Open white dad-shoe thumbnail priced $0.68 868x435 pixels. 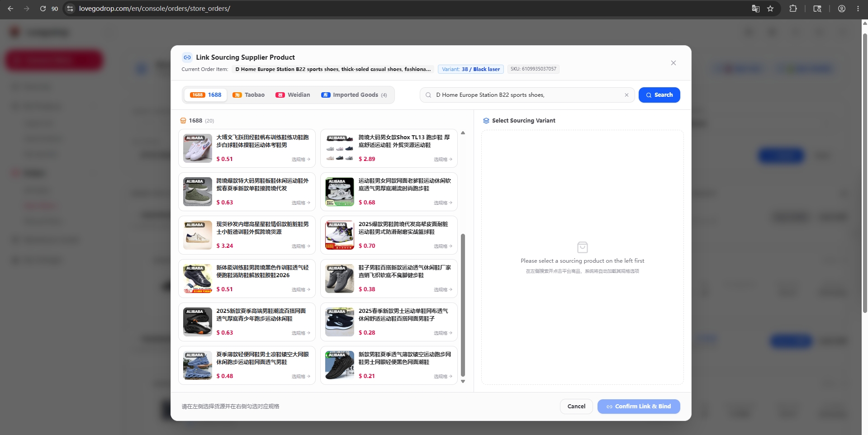[340, 192]
